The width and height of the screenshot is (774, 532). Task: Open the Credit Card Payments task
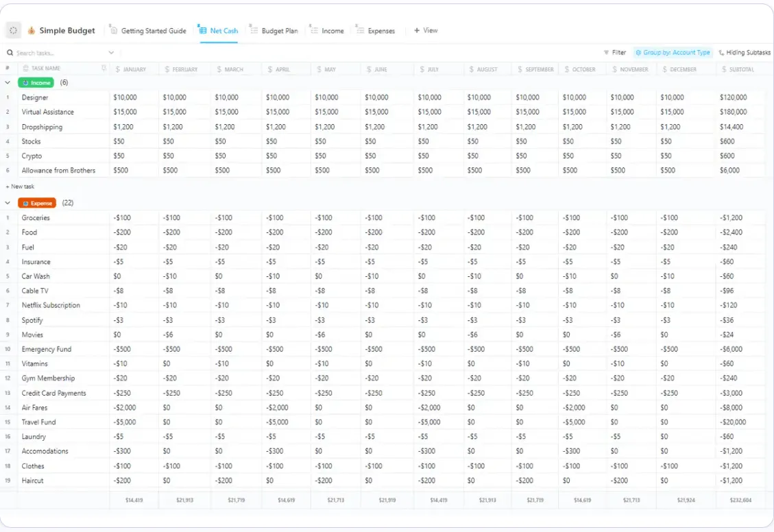pyautogui.click(x=53, y=393)
